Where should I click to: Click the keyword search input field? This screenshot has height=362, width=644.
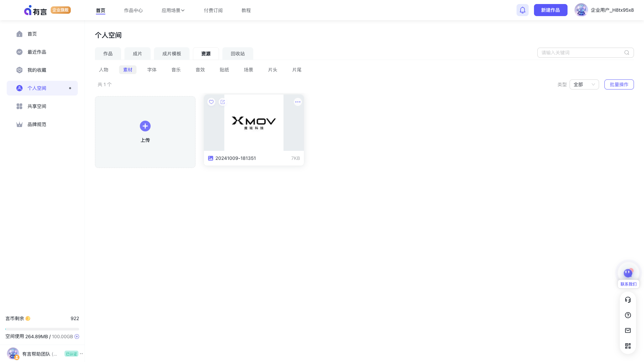click(585, 53)
